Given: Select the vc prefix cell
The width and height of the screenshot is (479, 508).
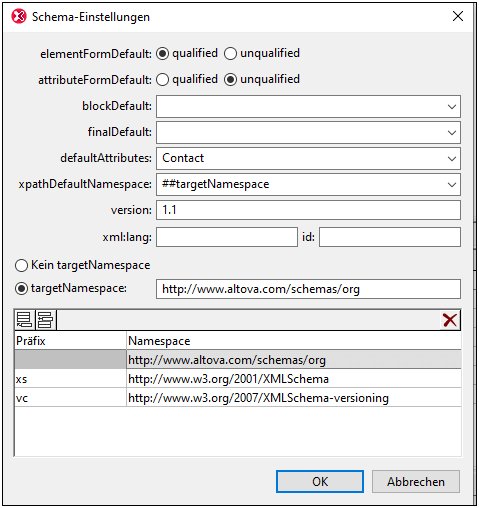Looking at the screenshot, I should pos(70,397).
